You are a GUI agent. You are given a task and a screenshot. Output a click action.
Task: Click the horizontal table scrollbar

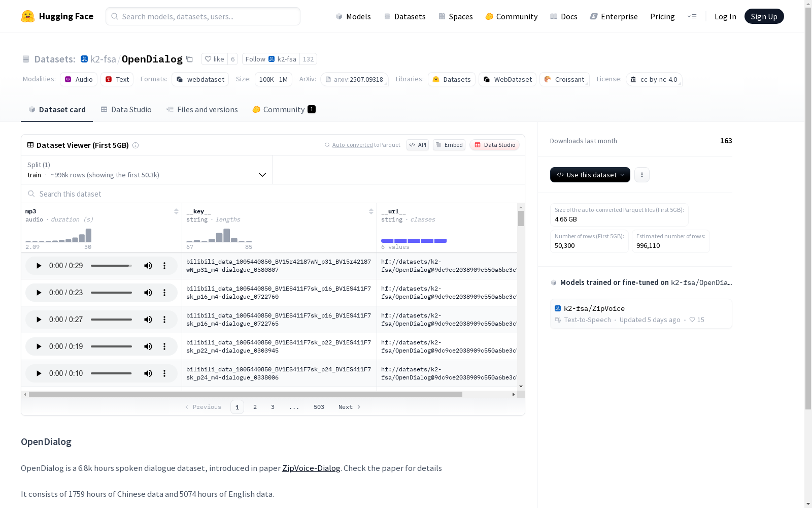point(246,394)
